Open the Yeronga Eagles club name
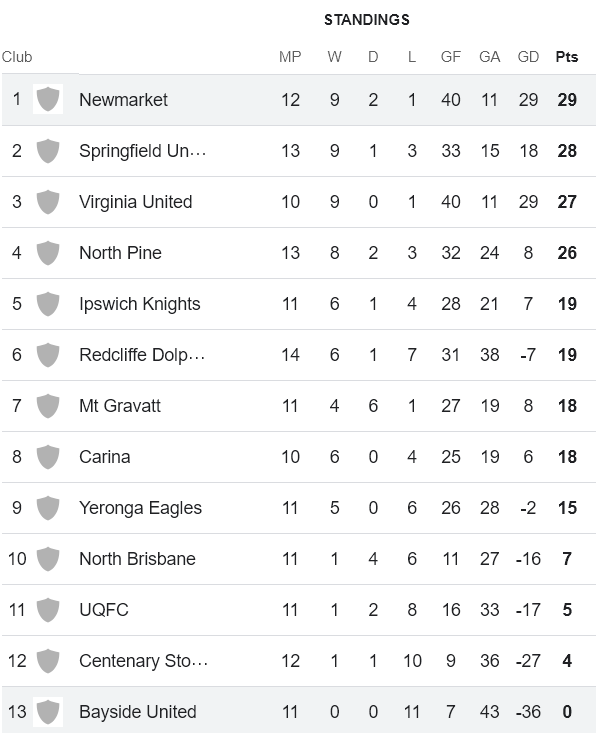Viewport: 596px width, 733px height. pyautogui.click(x=140, y=508)
